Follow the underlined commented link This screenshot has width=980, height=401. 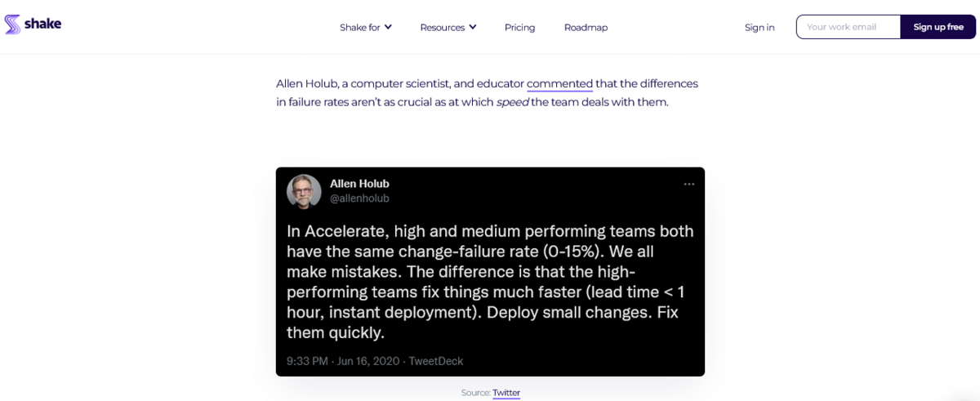559,83
